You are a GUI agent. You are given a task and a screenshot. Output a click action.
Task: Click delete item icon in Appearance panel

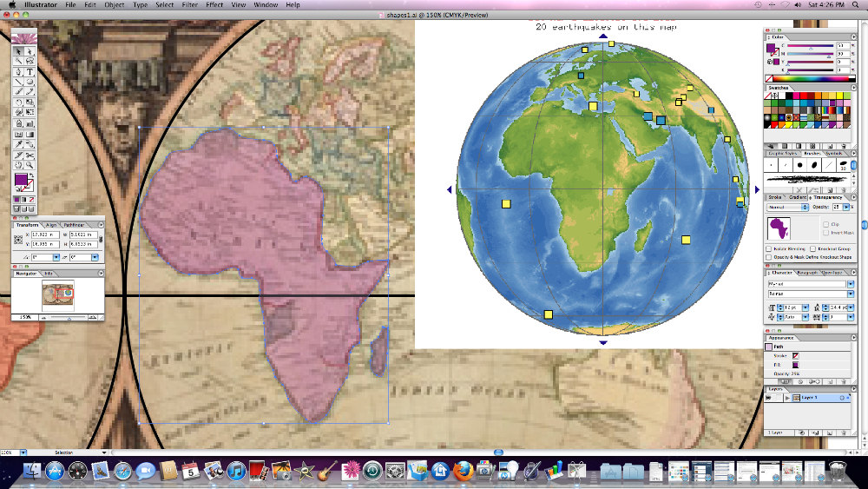pyautogui.click(x=844, y=381)
